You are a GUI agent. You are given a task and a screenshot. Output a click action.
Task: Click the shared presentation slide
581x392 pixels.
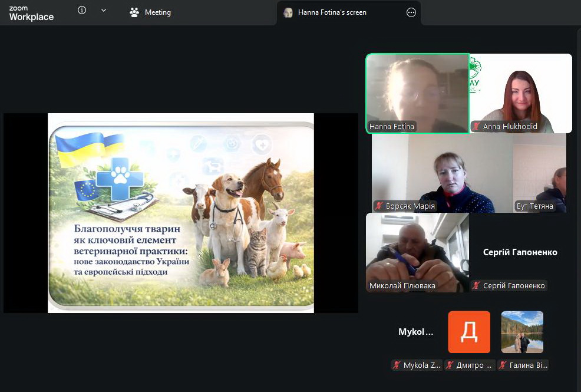click(x=180, y=213)
